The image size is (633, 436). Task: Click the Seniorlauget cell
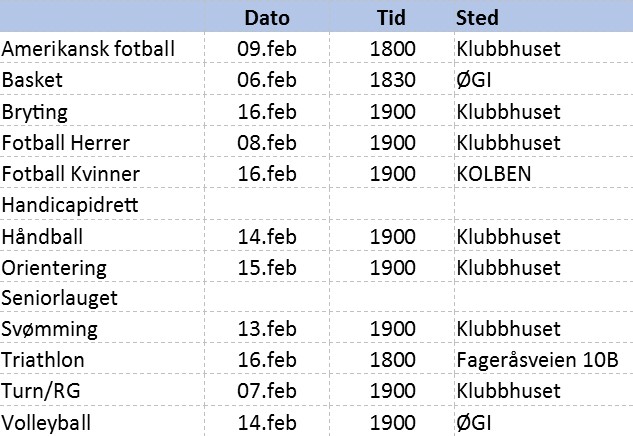[60, 298]
